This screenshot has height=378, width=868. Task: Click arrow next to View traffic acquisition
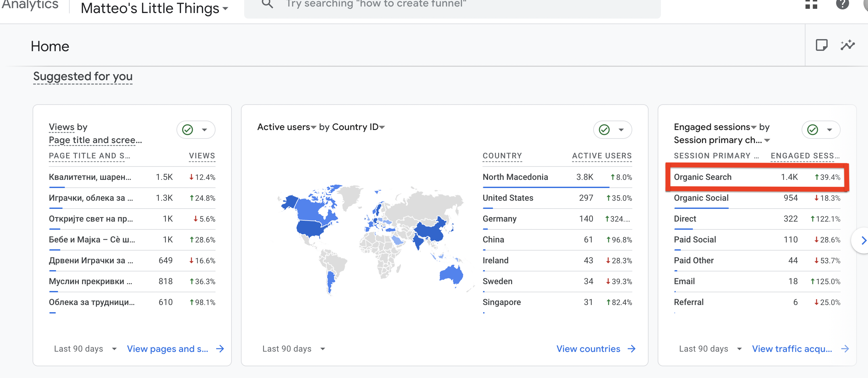click(845, 349)
